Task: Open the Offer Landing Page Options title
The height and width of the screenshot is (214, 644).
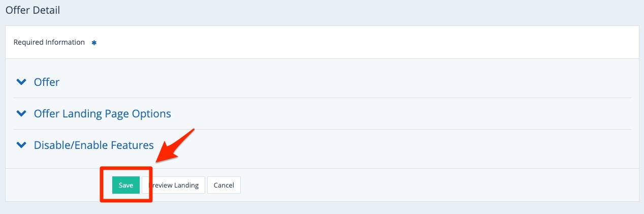Action: [102, 113]
